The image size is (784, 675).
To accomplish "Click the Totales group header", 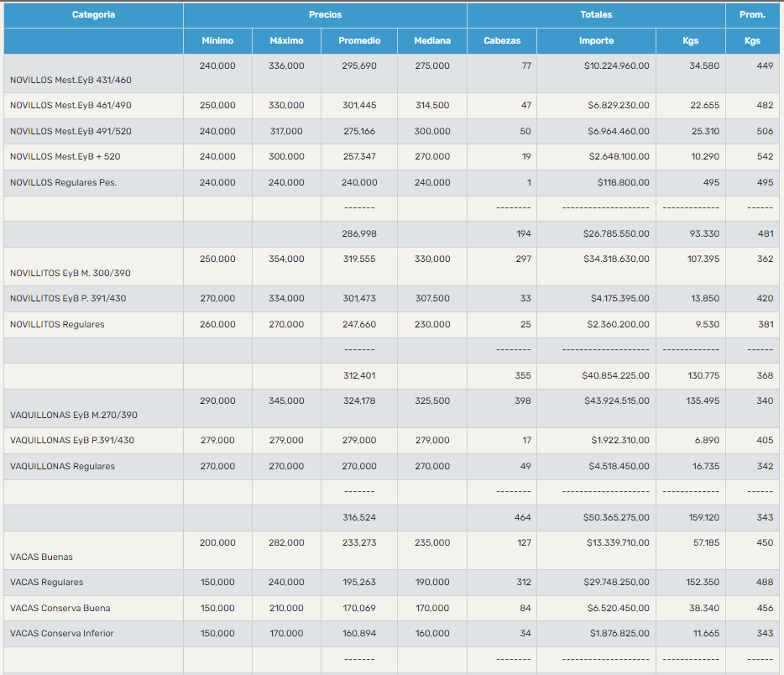I will [596, 15].
